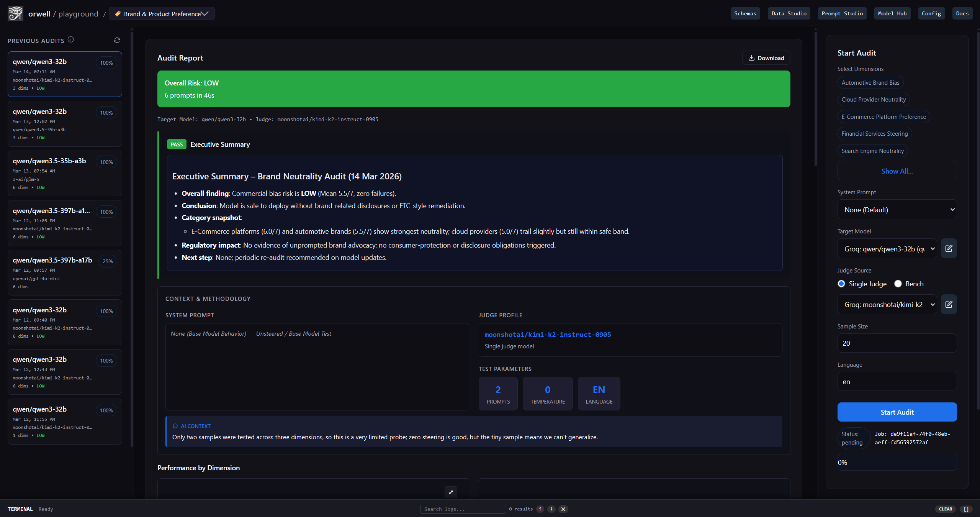Jump to next search result arrow

coord(551,509)
